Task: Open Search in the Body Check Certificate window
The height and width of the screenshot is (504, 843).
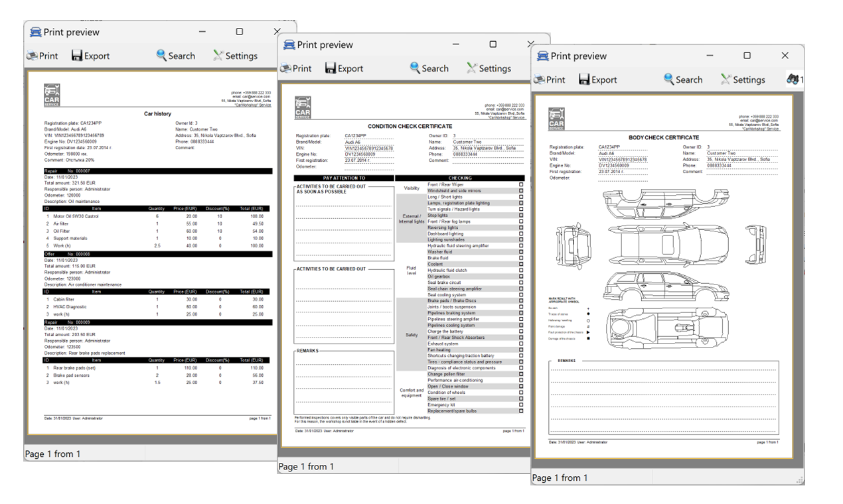Action: point(683,80)
